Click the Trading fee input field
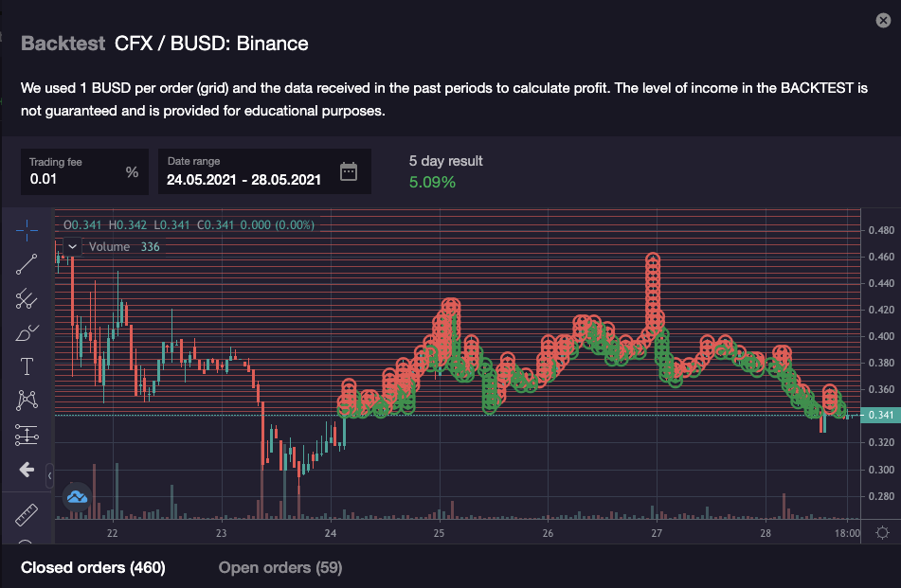Viewport: 901px width, 588px height. coord(74,178)
